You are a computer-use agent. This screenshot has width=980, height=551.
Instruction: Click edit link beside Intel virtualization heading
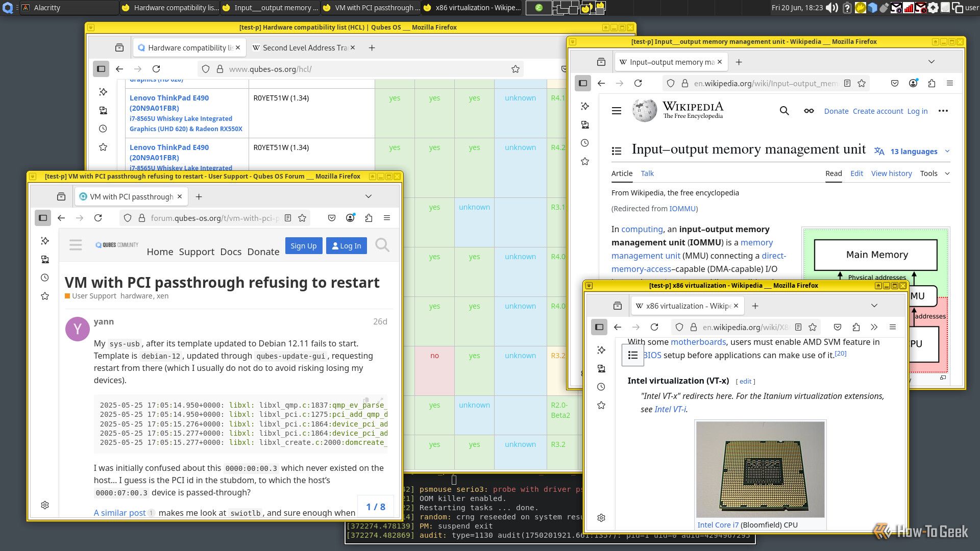tap(746, 381)
